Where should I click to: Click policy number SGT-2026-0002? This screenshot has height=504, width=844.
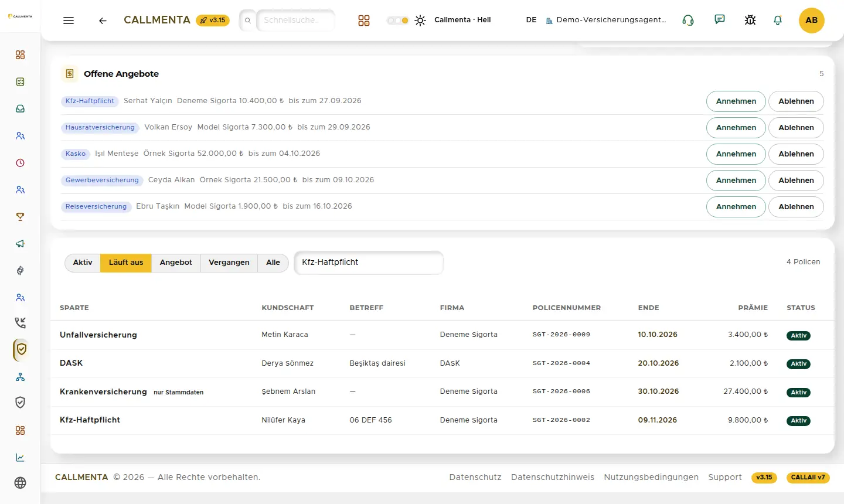(561, 420)
